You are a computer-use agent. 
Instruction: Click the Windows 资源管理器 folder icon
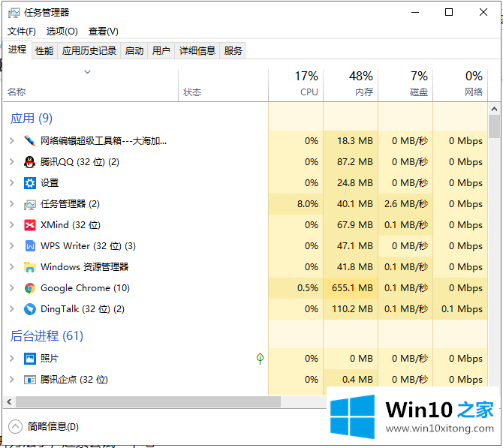click(29, 267)
